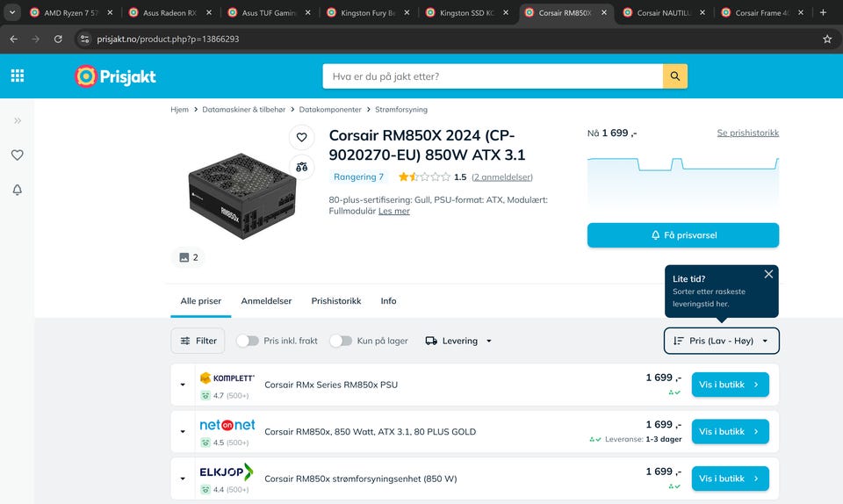Toggle 'Pris inkl. frakt' switch

(x=248, y=341)
